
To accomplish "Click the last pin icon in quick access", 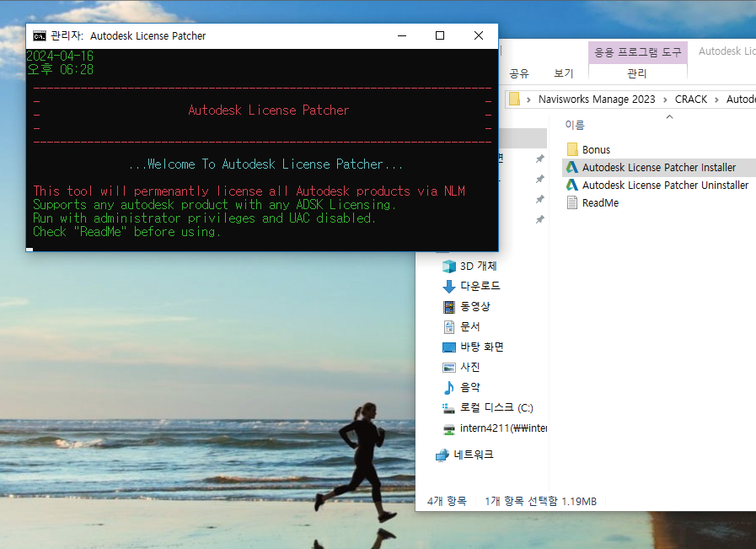I will pos(540,219).
